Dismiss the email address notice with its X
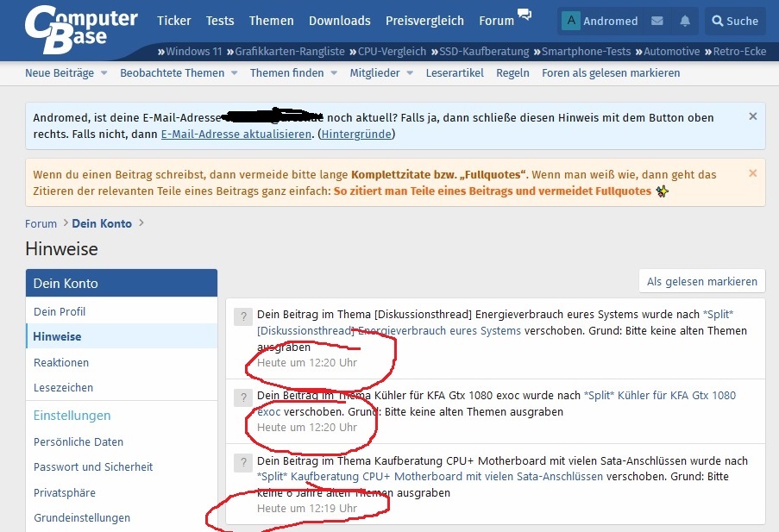Viewport: 779px width, 532px height. point(752,116)
